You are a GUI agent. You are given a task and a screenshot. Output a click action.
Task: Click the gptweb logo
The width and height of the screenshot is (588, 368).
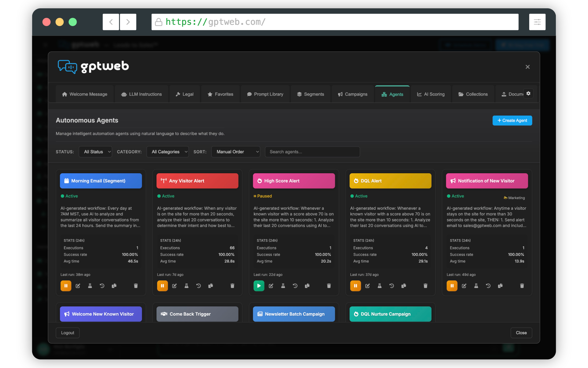tap(93, 67)
